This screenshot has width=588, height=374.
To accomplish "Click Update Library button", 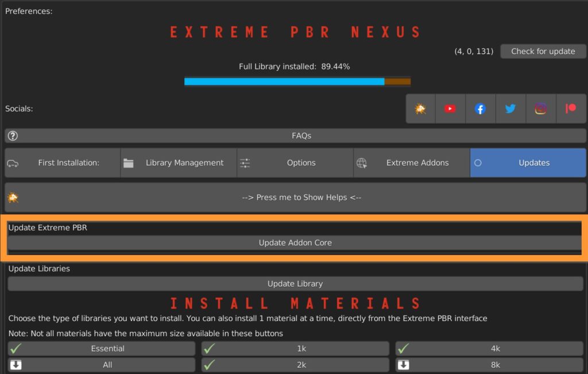I will 295,284.
